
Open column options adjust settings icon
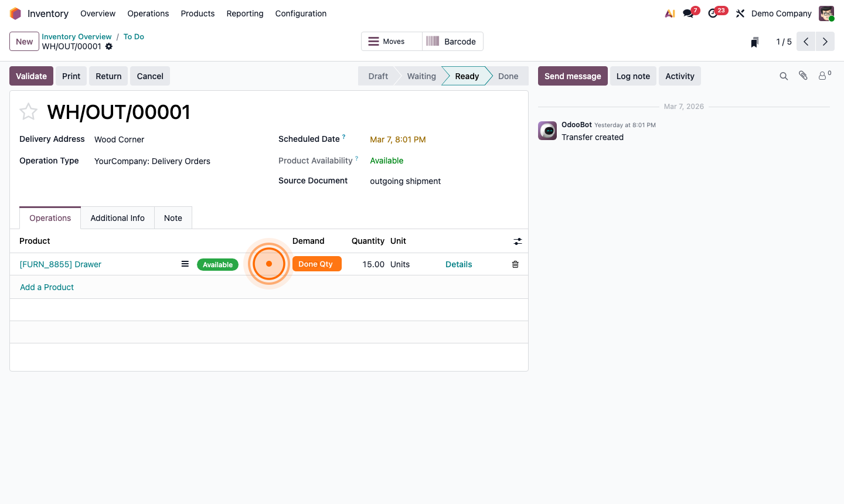518,241
